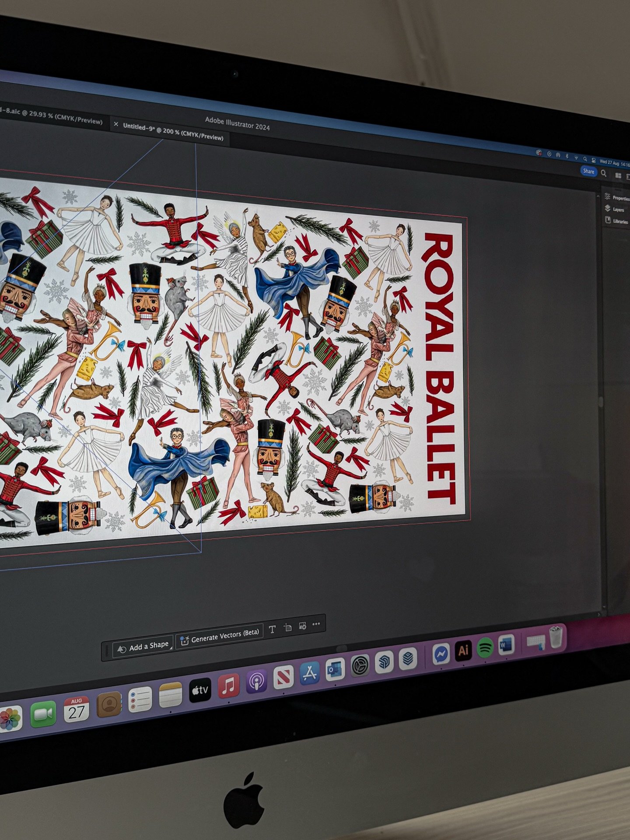The width and height of the screenshot is (630, 840).
Task: Open Contacts from the Dock
Action: [108, 704]
